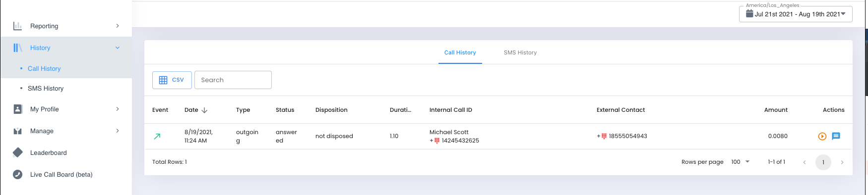Image resolution: width=868 pixels, height=195 pixels.
Task: Click the 8/19/2021 11:24 AM date cell
Action: click(198, 136)
